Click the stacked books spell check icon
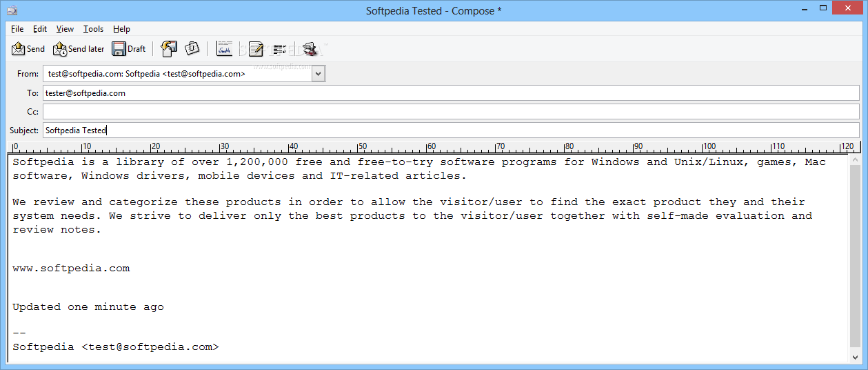Image resolution: width=868 pixels, height=370 pixels. point(310,49)
